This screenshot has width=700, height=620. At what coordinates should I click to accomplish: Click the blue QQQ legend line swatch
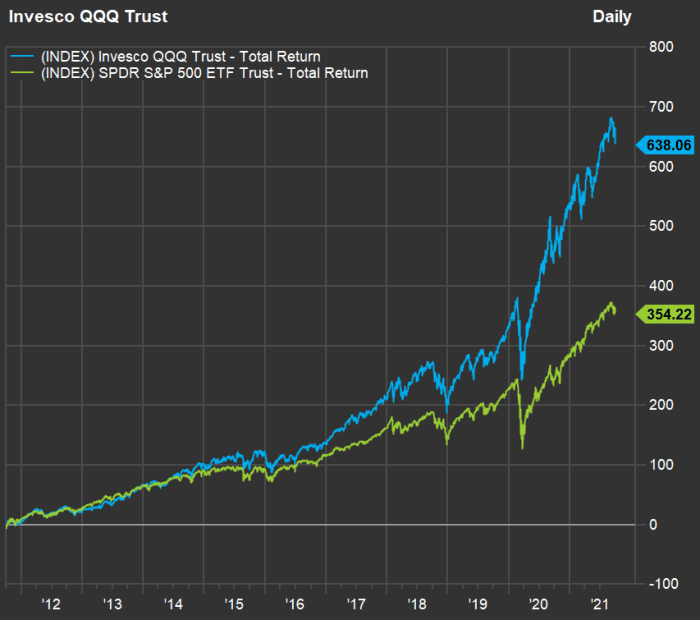[22, 56]
